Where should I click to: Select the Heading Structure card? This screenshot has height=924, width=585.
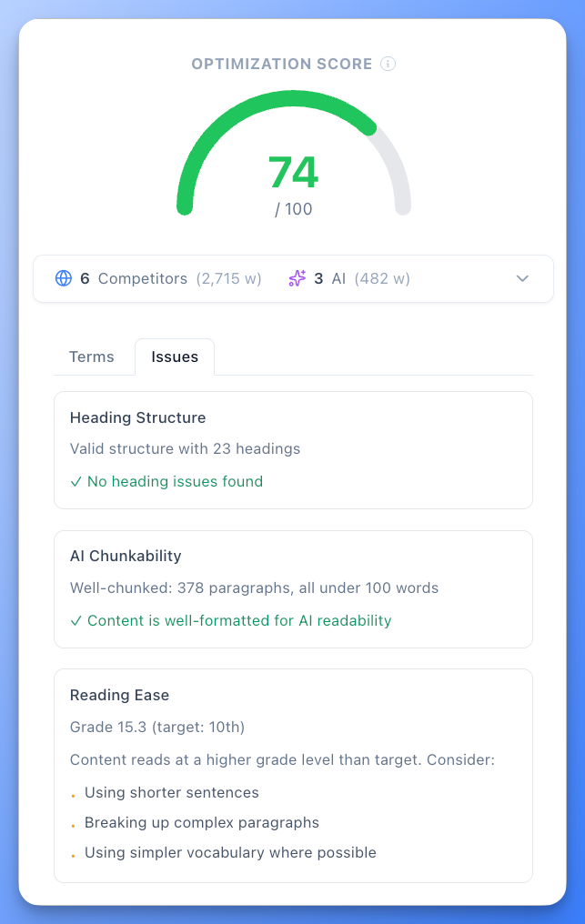[x=293, y=450]
